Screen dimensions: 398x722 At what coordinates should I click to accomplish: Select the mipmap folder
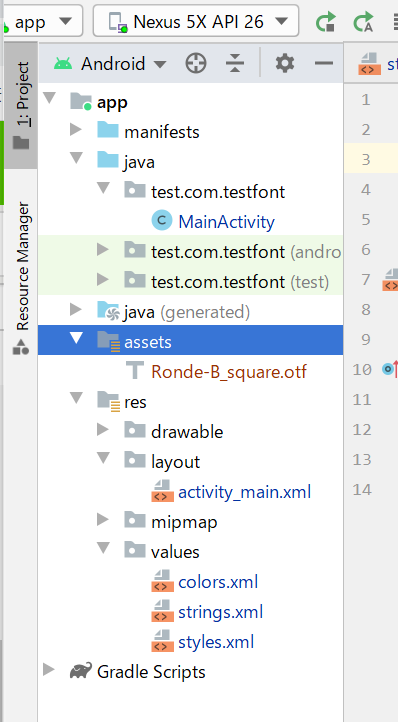coord(184,522)
